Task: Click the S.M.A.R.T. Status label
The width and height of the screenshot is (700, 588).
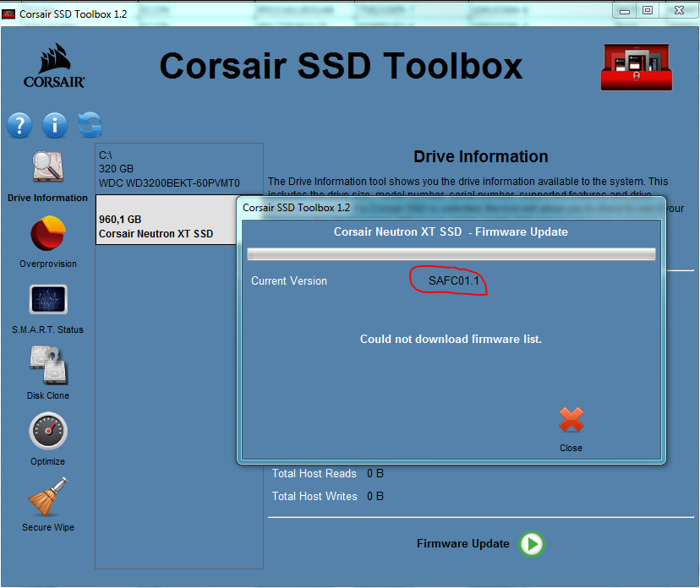Action: point(48,329)
